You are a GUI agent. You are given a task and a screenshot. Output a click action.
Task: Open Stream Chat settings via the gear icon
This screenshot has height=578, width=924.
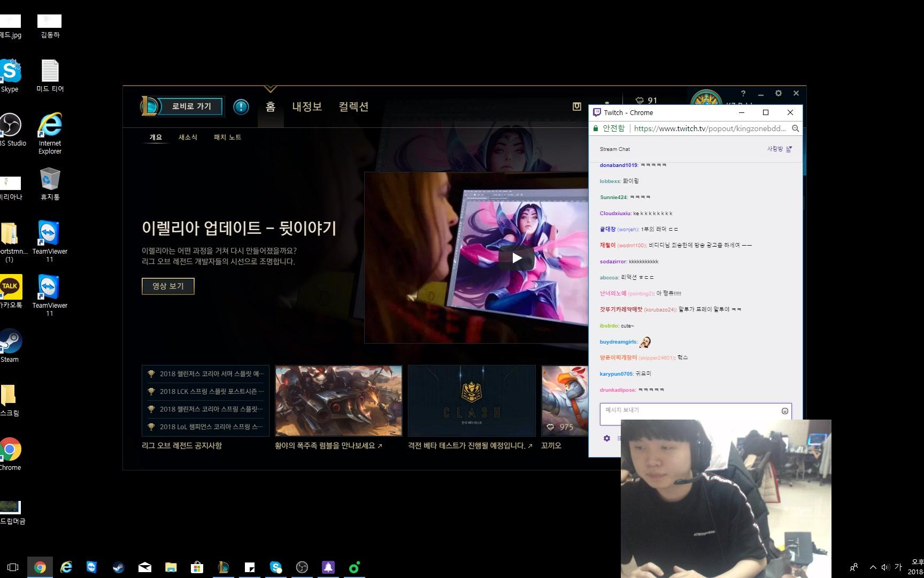pyautogui.click(x=606, y=438)
